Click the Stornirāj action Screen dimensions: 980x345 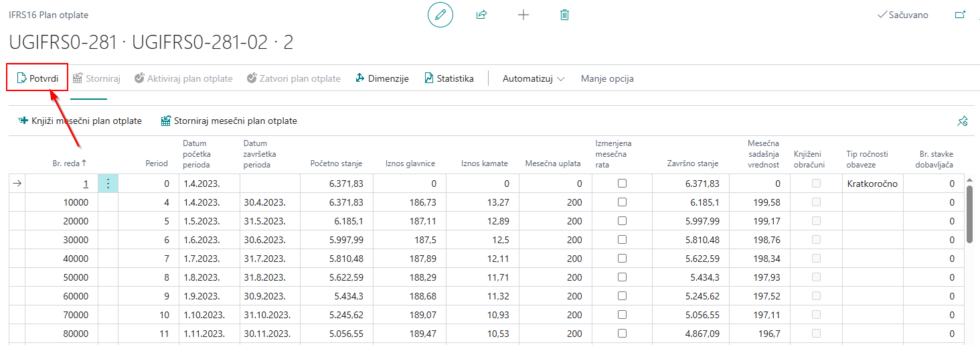click(x=96, y=78)
